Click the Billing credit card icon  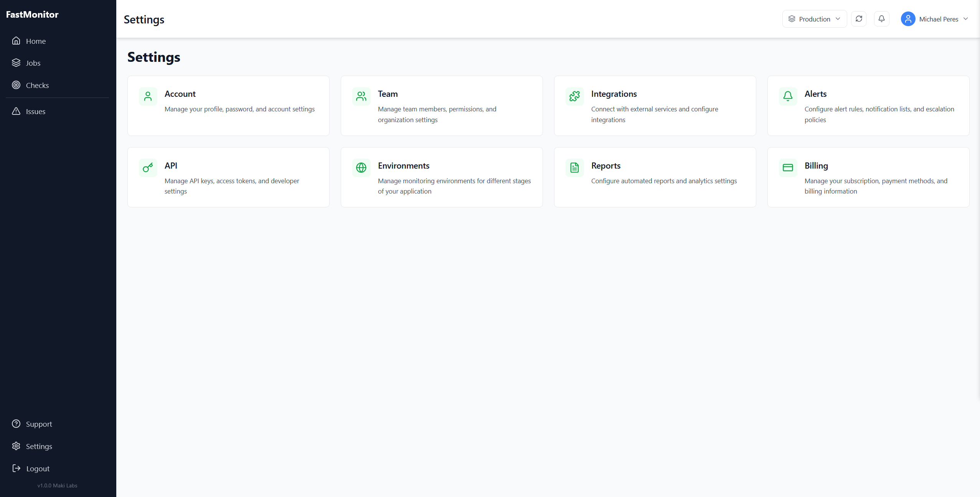tap(788, 168)
